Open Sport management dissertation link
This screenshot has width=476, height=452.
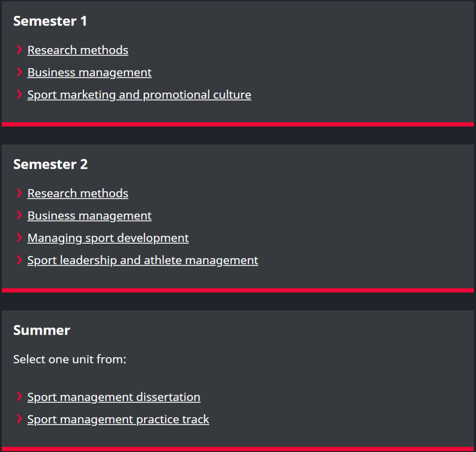[113, 397]
